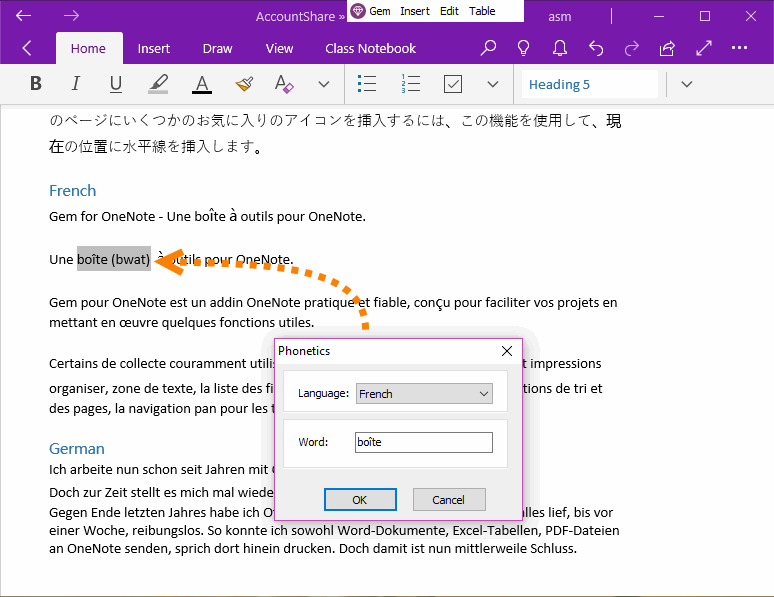Click the Word input field
Viewport: 774px width, 597px height.
424,442
